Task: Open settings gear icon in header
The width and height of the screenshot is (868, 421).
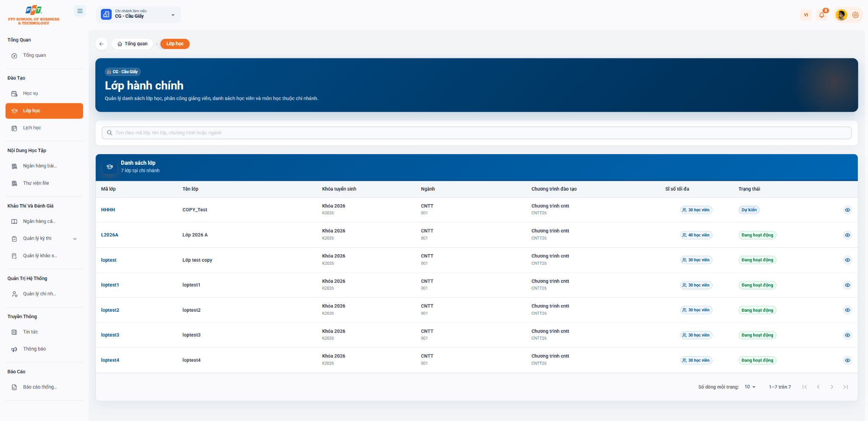Action: pos(855,15)
